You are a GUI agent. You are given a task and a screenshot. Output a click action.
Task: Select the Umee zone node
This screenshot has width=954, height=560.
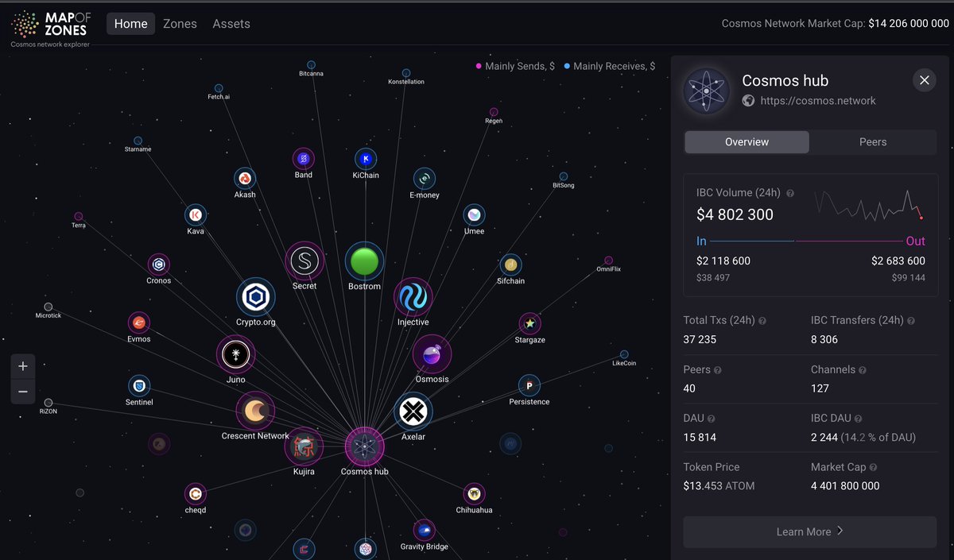coord(474,214)
